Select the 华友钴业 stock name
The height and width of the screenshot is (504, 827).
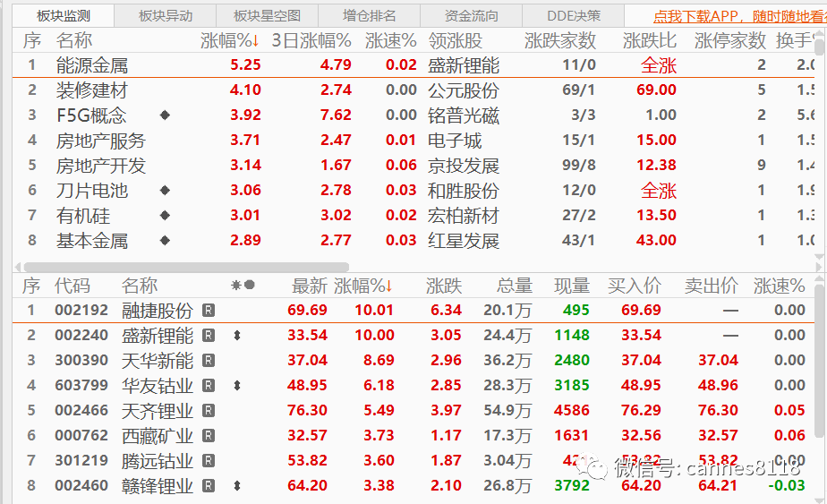click(x=158, y=386)
